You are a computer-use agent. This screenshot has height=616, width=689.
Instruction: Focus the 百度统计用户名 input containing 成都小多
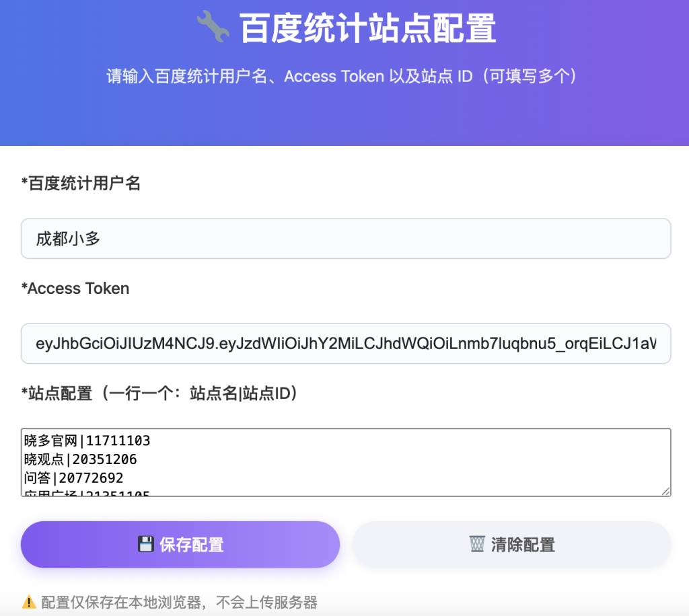[x=346, y=239]
